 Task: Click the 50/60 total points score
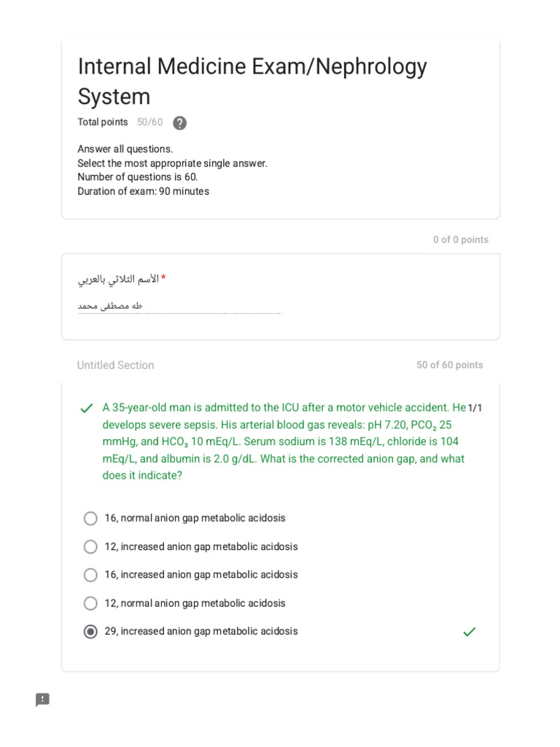click(x=149, y=122)
